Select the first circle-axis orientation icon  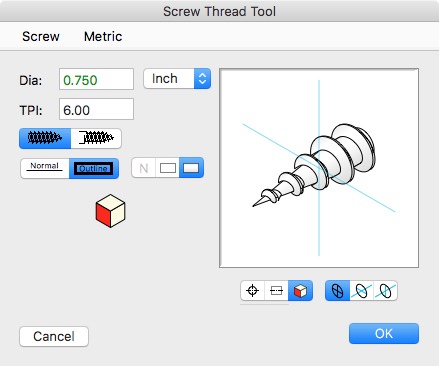click(337, 291)
